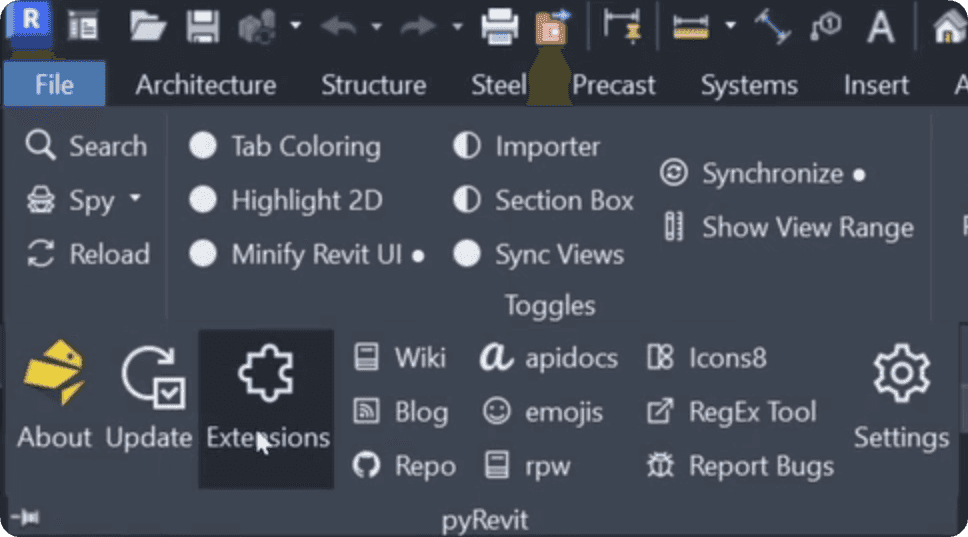
Task: Open the Measure tool dropdown arrow
Action: [730, 25]
